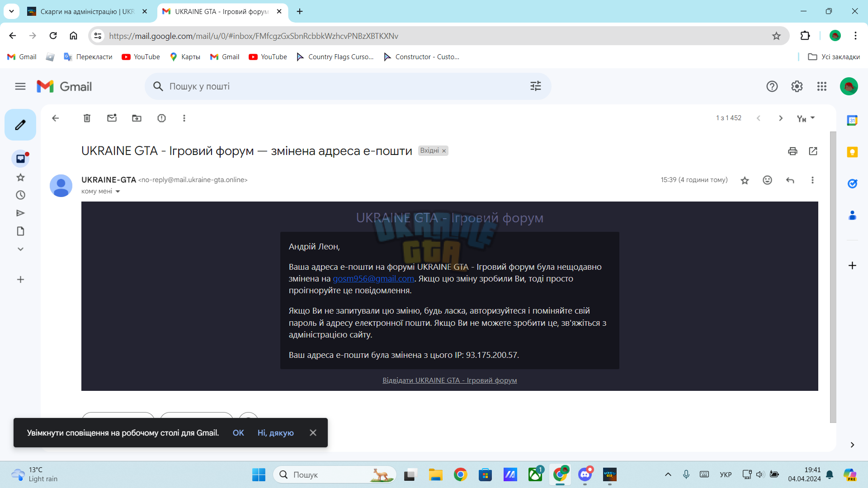Open Sent mail icon in sidebar
Image resolution: width=868 pixels, height=488 pixels.
click(x=20, y=213)
